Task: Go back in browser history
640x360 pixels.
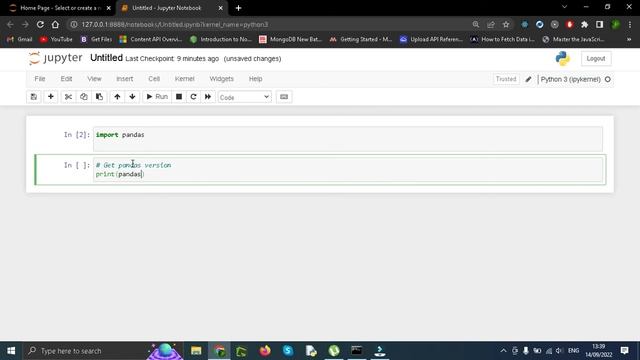Action: [10, 24]
